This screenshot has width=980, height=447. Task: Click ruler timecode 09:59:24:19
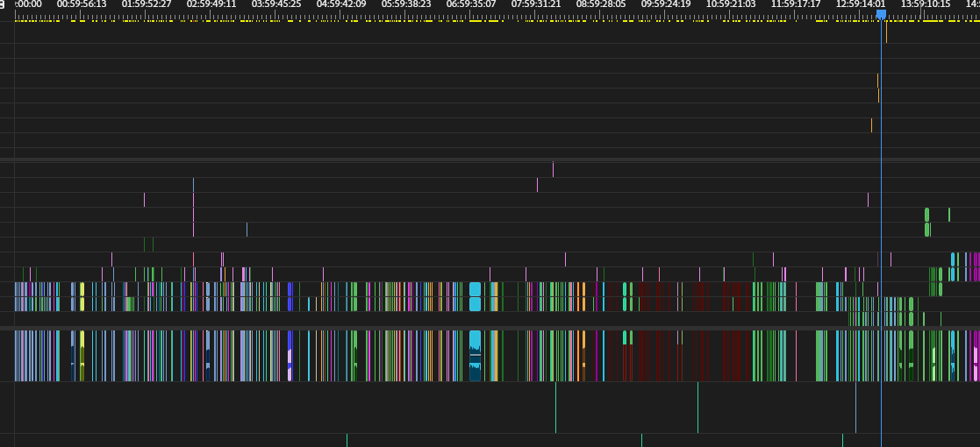pos(666,4)
